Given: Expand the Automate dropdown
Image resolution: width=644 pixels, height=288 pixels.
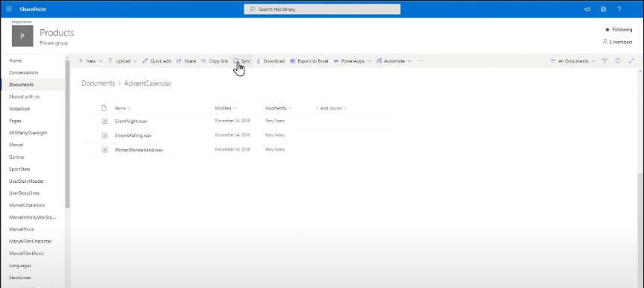Looking at the screenshot, I should click(394, 60).
